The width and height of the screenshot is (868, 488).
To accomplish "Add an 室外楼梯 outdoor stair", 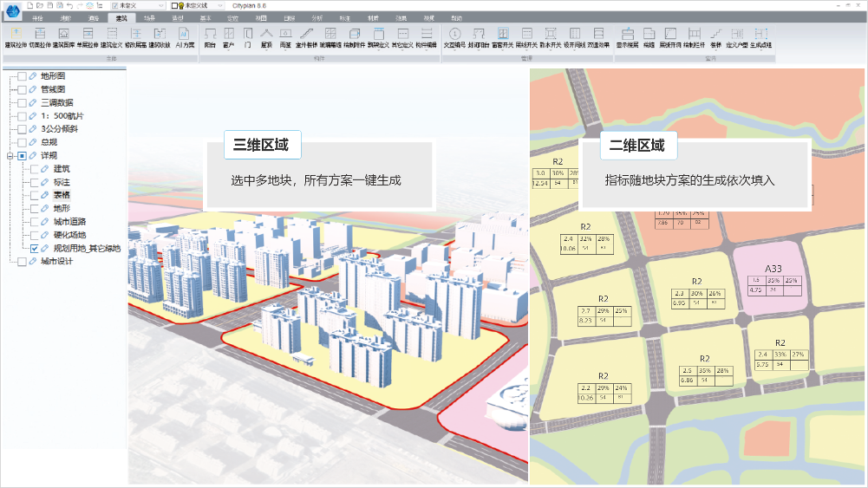I will tap(307, 37).
